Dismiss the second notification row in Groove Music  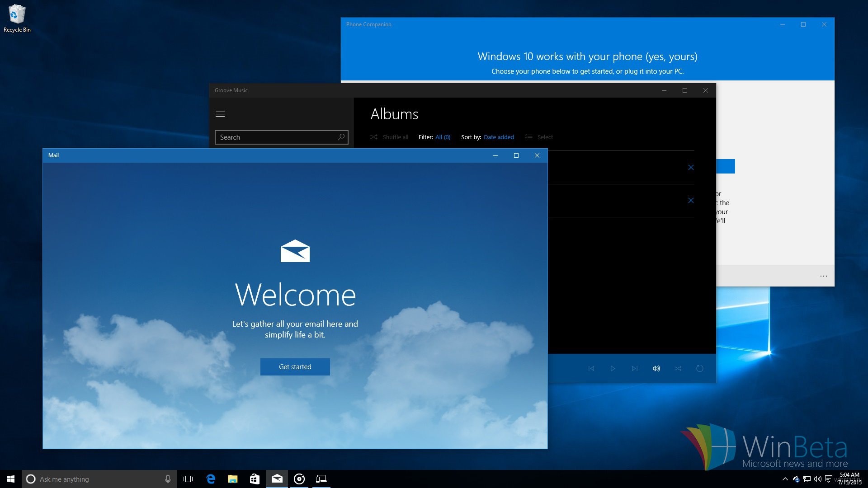click(691, 200)
